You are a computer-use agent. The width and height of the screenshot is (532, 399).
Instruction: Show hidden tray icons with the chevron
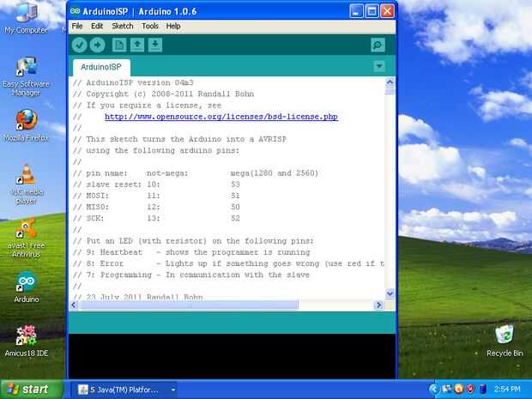[x=434, y=390]
